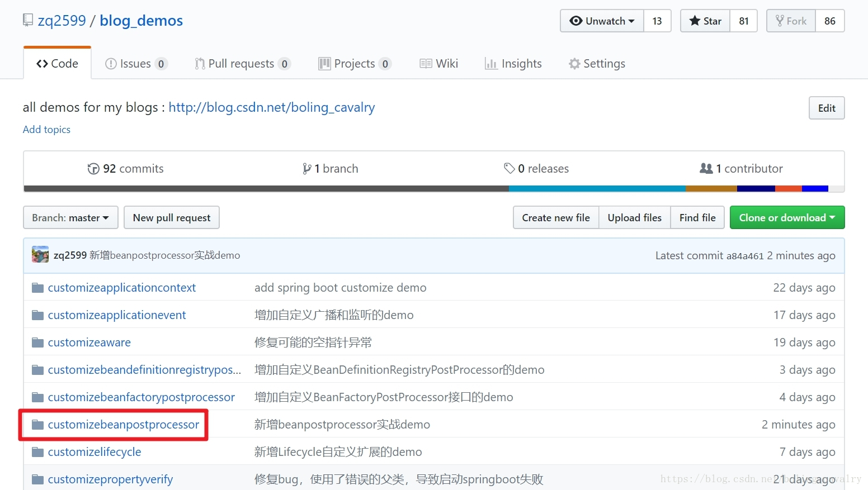Open the latest commit hash a84a461
The width and height of the screenshot is (868, 490).
pyautogui.click(x=745, y=256)
